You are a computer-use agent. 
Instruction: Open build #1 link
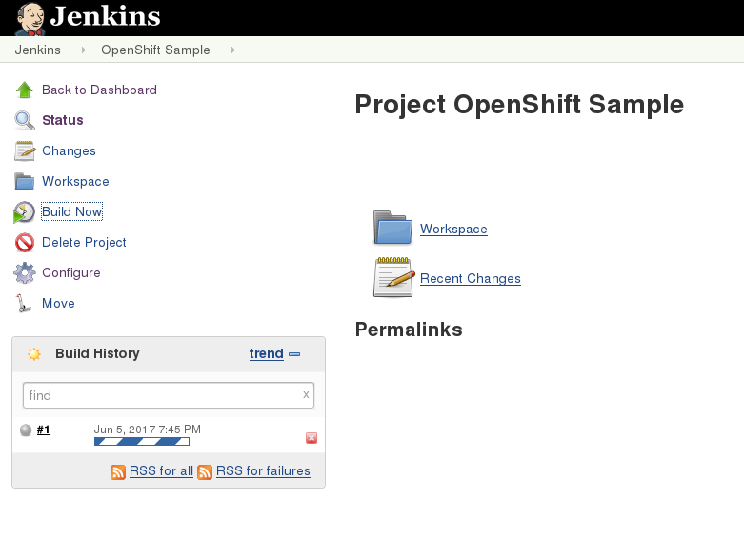[x=44, y=430]
